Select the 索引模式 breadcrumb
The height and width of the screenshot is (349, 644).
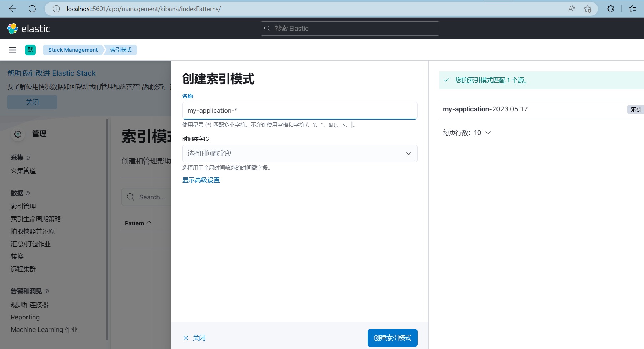121,50
